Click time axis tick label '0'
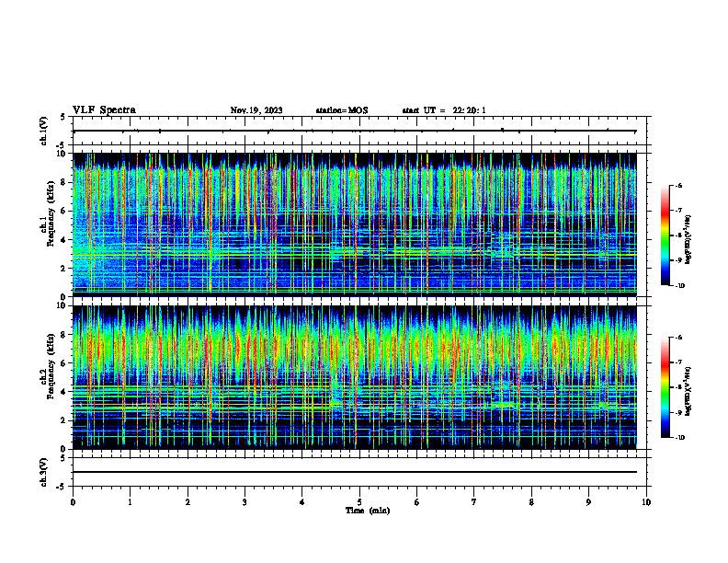Viewport: 728px width, 563px height. point(73,502)
